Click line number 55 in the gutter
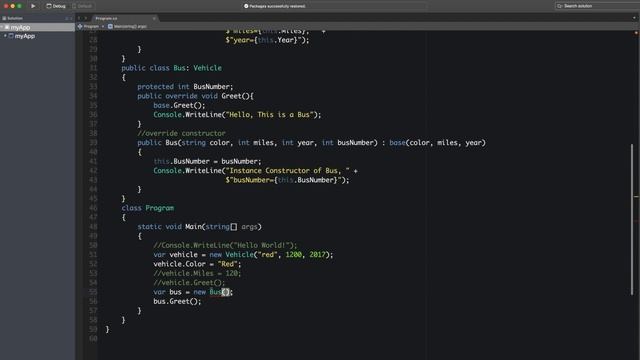The width and height of the screenshot is (640, 360). [x=93, y=292]
